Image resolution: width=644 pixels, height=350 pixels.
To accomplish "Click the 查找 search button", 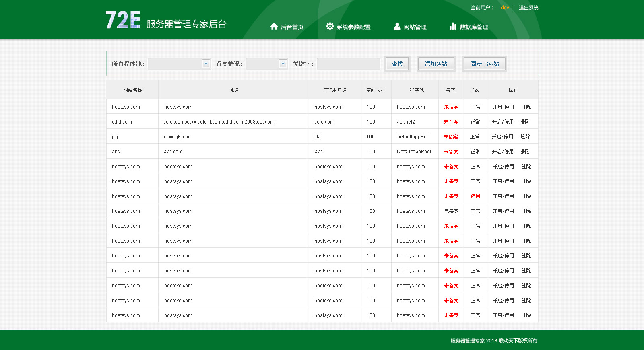I will coord(397,64).
